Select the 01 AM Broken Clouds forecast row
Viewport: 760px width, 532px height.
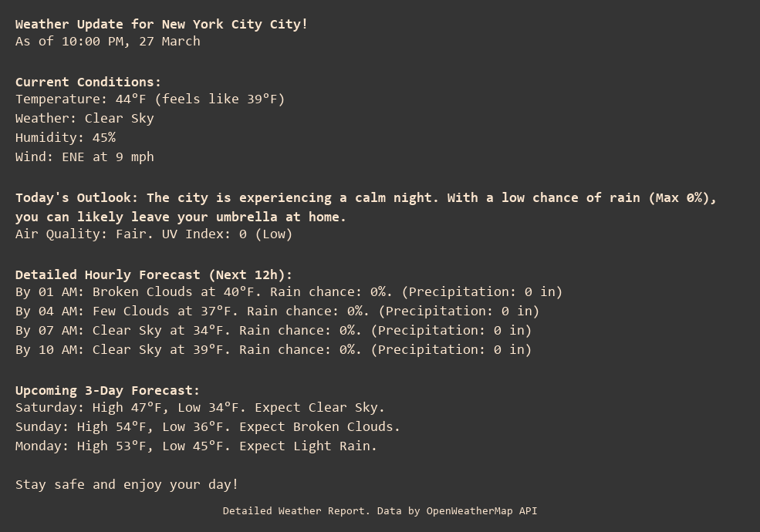289,291
